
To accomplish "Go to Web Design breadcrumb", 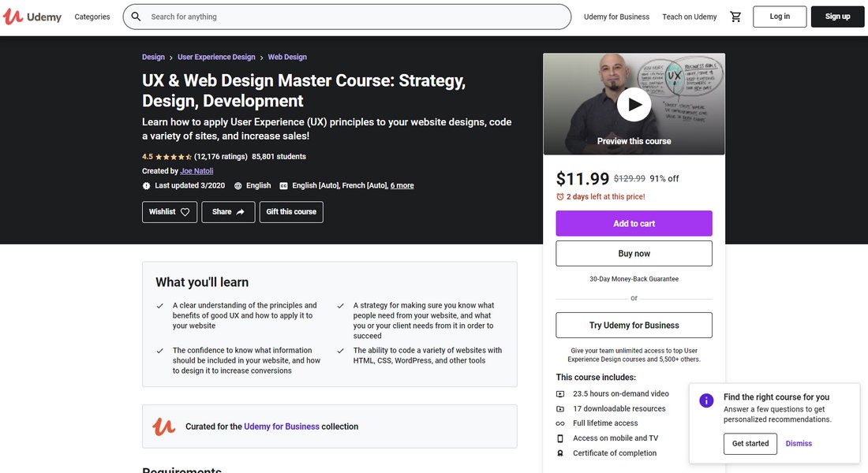I will coord(287,57).
